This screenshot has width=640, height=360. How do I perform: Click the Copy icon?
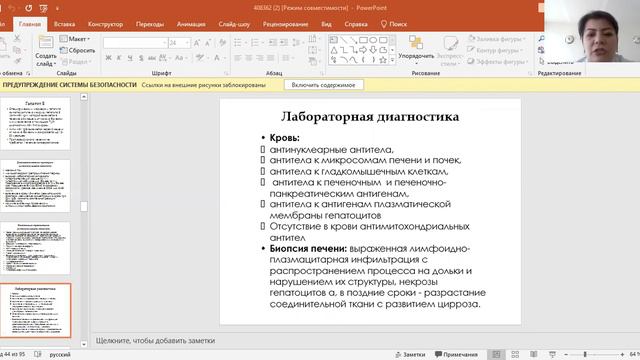(x=17, y=50)
